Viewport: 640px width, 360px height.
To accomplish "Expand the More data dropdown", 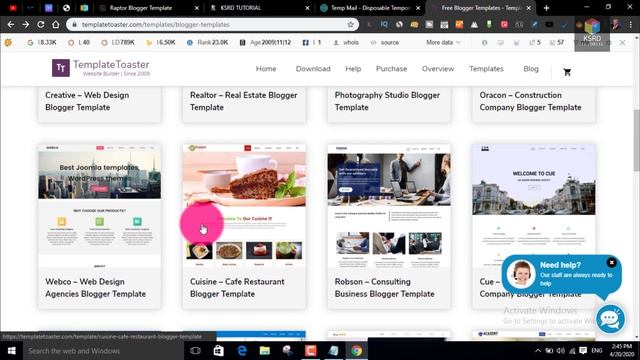I will (x=443, y=42).
